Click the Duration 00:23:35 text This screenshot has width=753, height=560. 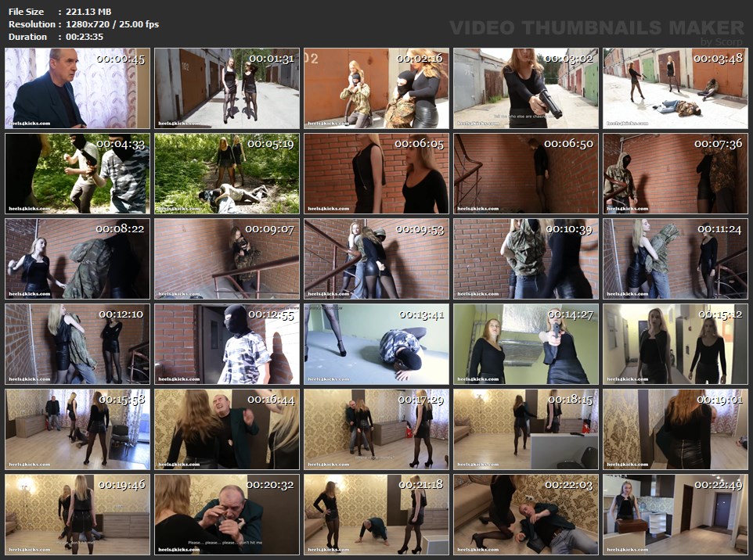point(56,37)
